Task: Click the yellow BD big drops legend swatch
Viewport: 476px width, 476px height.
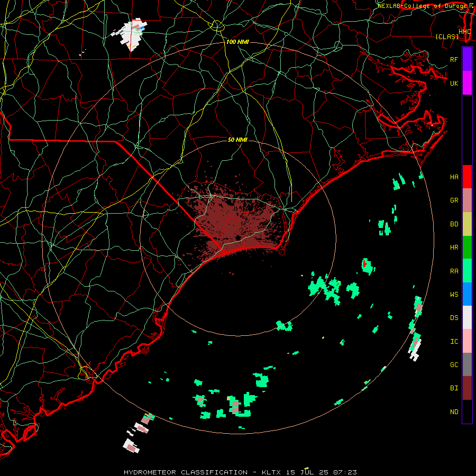Action: coord(467,224)
